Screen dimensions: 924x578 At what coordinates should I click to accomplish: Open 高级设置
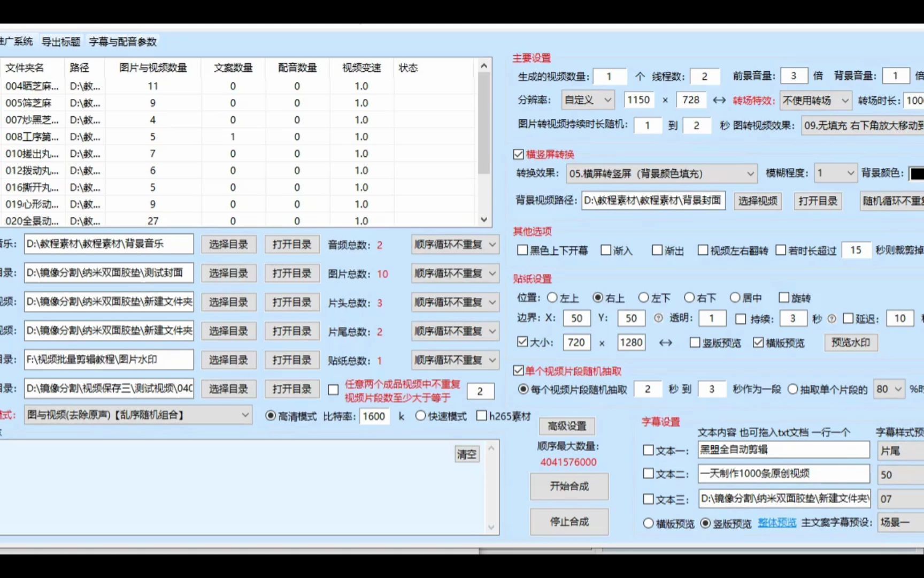(x=567, y=426)
